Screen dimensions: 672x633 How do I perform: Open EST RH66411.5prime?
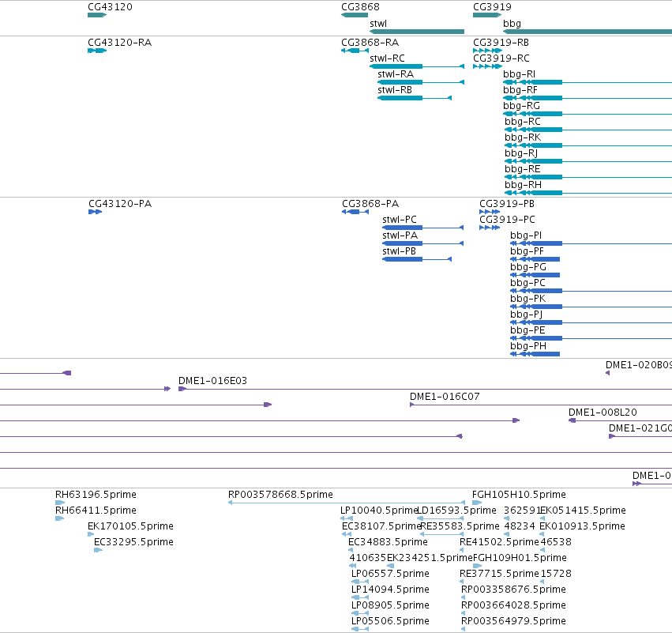point(96,511)
